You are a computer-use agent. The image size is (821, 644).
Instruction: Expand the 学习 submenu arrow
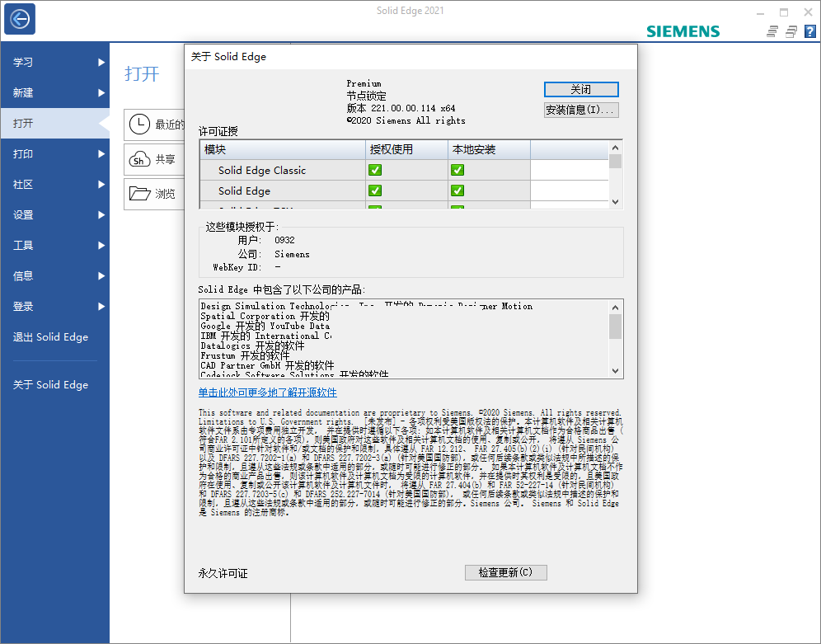tap(101, 62)
